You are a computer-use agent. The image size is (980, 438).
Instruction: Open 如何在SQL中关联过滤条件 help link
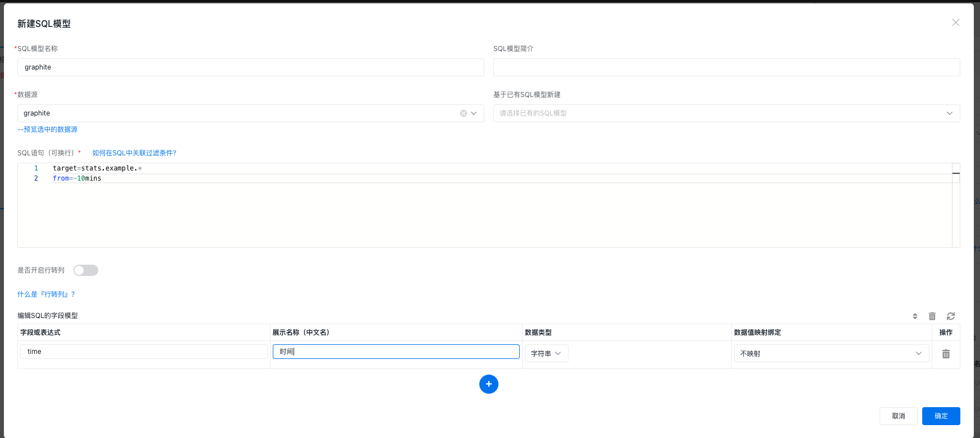(134, 153)
